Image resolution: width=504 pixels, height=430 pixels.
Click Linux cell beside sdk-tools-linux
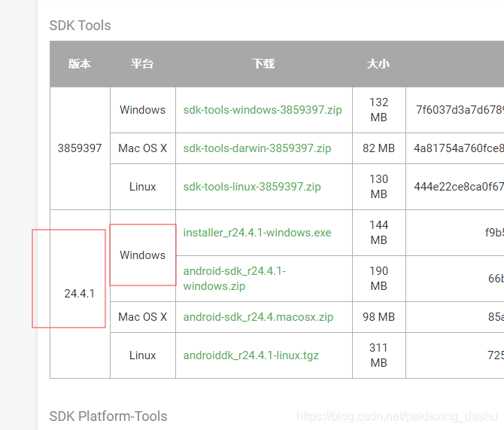143,187
